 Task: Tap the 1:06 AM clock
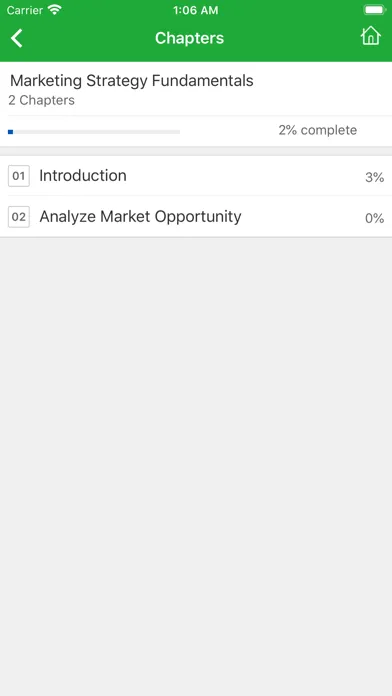coord(196,10)
